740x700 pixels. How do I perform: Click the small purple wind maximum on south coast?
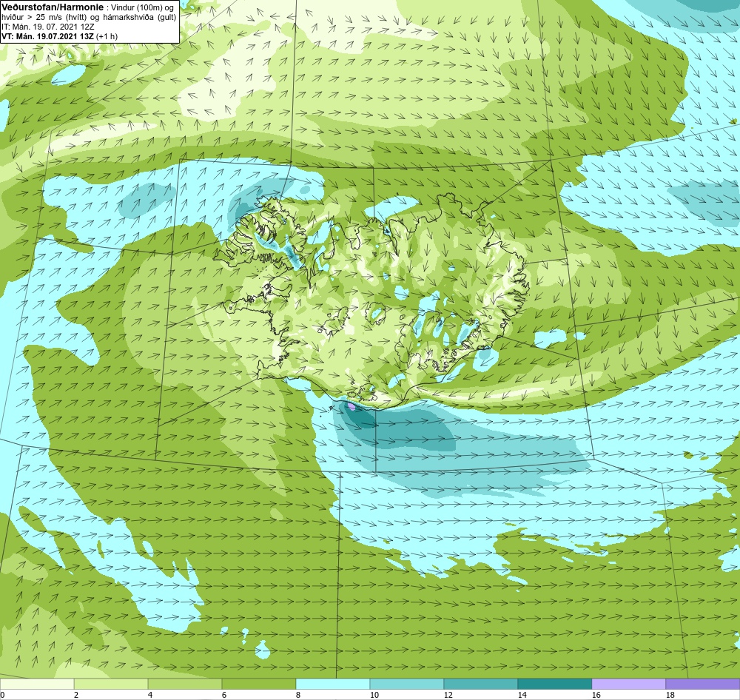352,405
